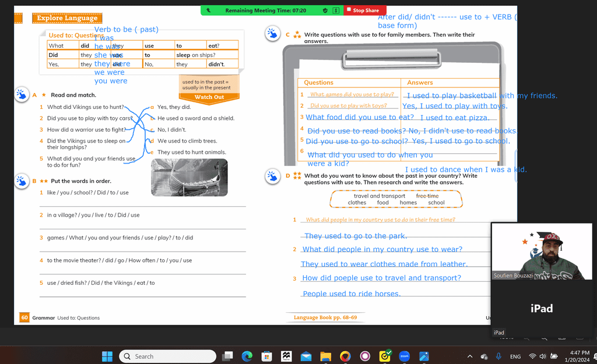Open Microsoft Edge from the taskbar
Screen dimensions: 597x364
(x=247, y=356)
